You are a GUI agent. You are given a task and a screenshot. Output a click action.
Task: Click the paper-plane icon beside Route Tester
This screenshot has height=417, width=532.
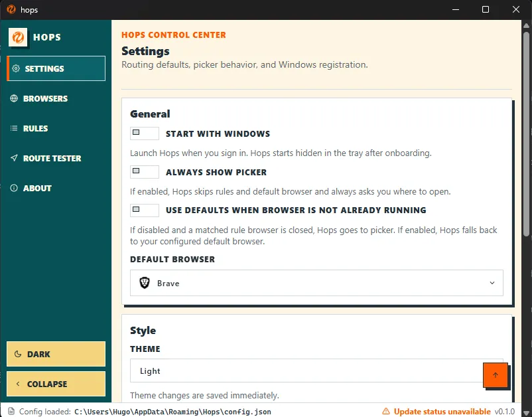point(14,158)
